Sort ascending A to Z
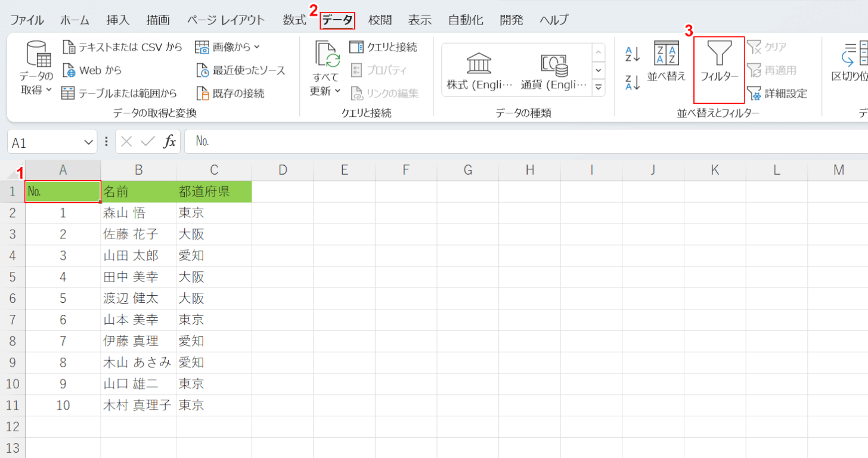 (x=633, y=55)
